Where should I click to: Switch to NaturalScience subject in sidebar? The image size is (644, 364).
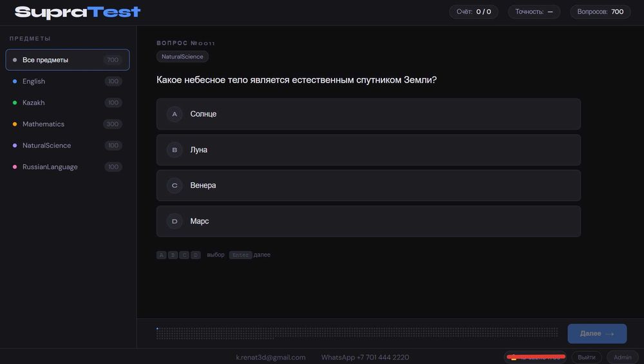68,146
